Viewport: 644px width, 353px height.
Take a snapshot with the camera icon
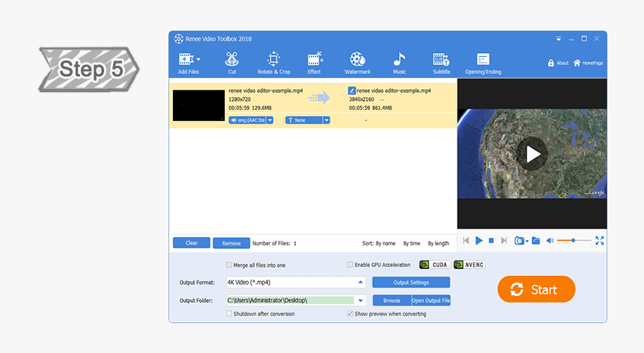coord(519,241)
